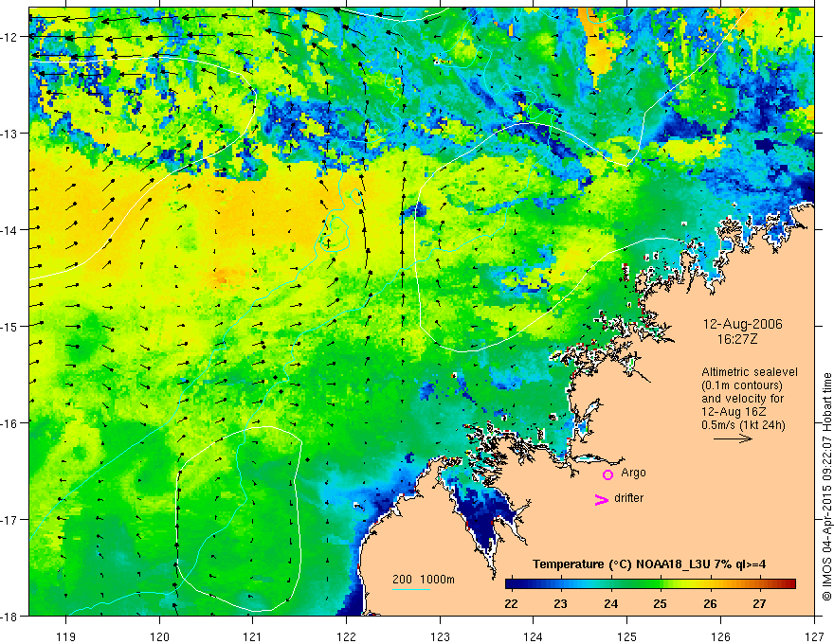Screen dimensions: 834x644
Task: Click the 'Argo' legend label
Action: coord(633,473)
